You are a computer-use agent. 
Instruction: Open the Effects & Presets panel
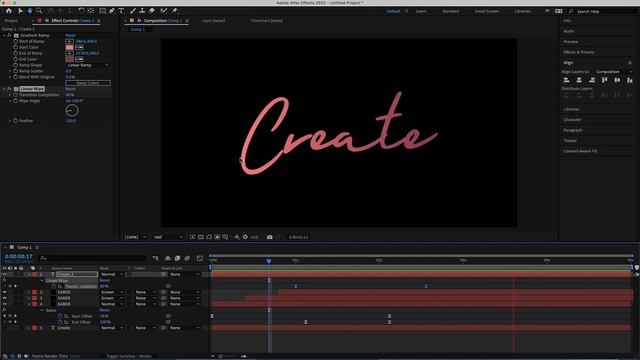coord(579,52)
